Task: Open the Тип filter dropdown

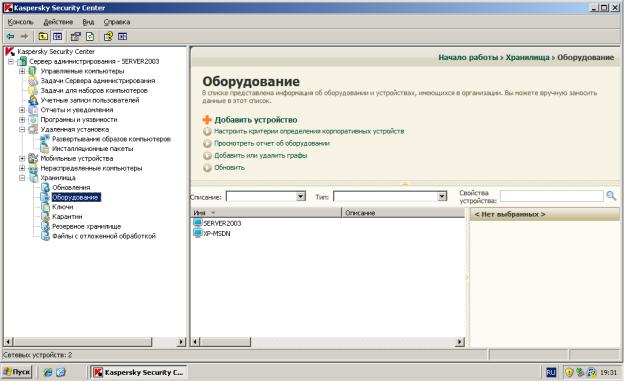Action: [x=442, y=196]
